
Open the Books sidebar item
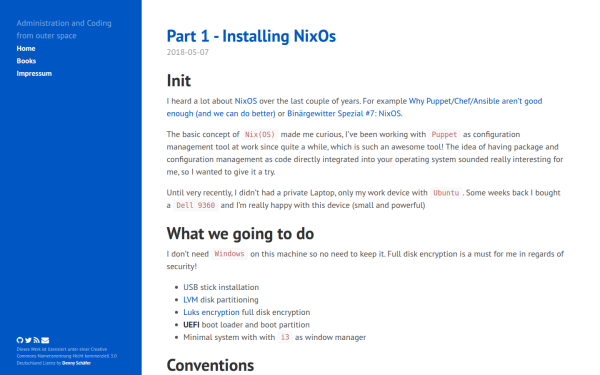tap(26, 61)
